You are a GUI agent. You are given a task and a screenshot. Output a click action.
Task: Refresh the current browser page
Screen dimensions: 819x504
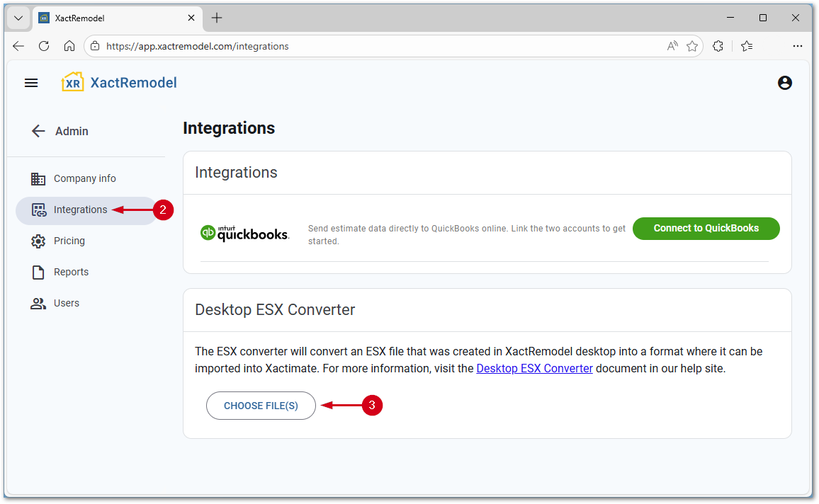tap(44, 46)
